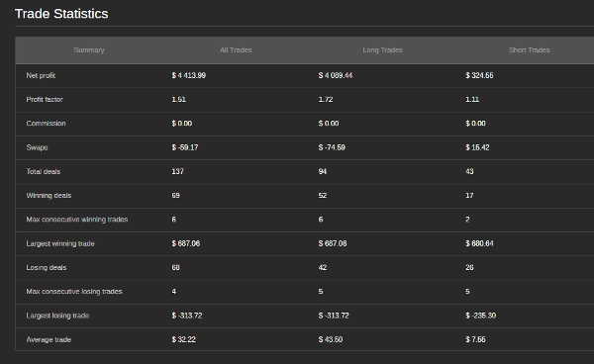Click average trade value $32.22
The image size is (594, 364).
(184, 340)
